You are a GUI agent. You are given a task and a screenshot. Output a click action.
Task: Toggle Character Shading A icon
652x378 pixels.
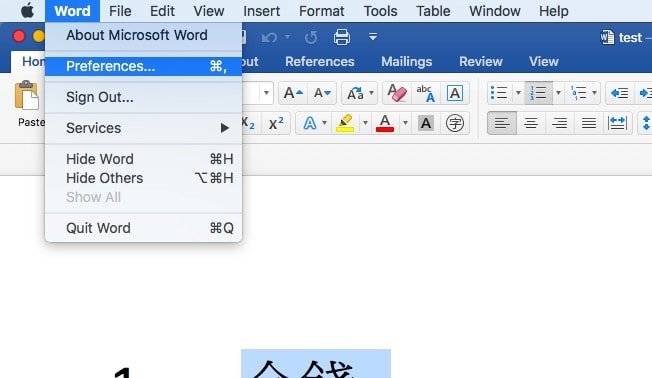pyautogui.click(x=425, y=123)
